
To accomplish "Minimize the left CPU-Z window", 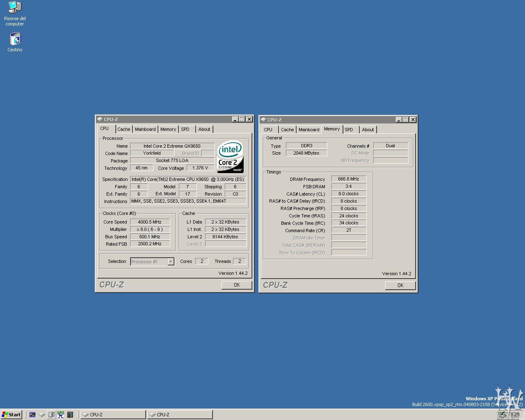I will pos(235,119).
